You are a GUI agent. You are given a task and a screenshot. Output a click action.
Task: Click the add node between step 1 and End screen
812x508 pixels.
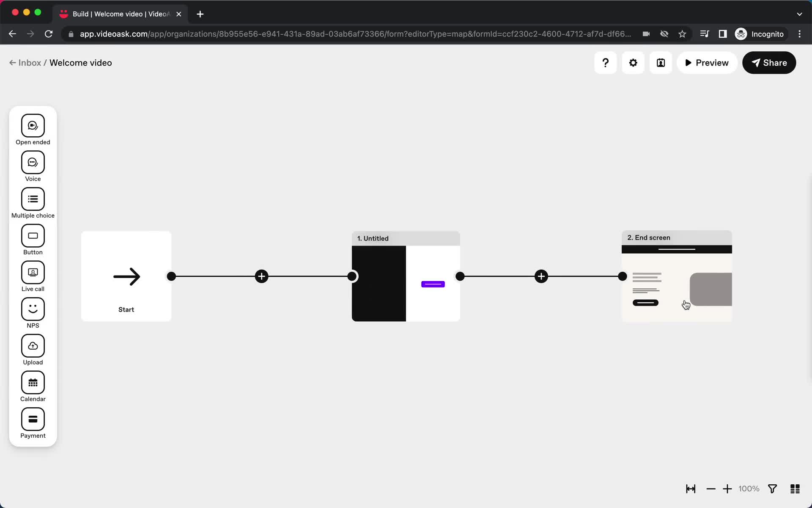tap(540, 276)
